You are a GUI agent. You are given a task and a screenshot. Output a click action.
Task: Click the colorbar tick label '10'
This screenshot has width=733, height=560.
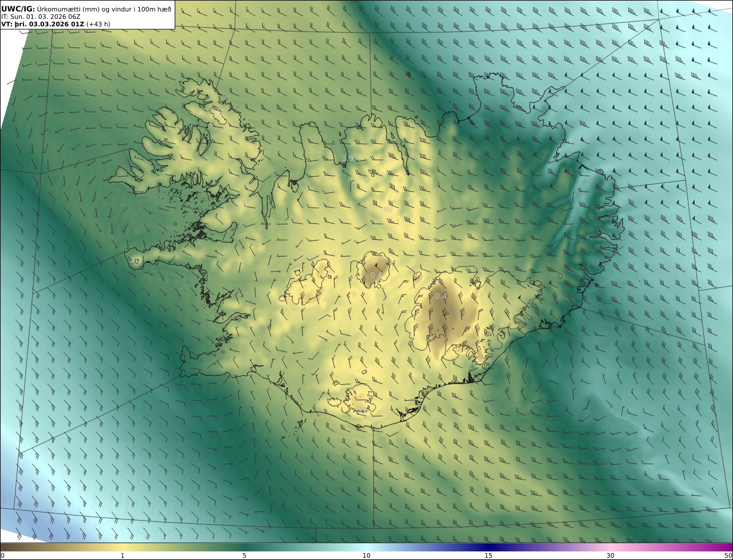(x=366, y=555)
